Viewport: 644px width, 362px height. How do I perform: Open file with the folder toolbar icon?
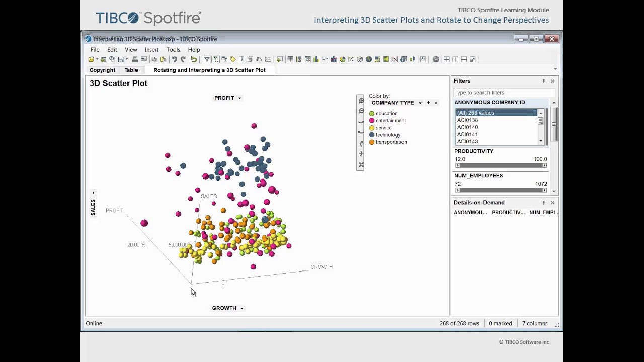91,59
